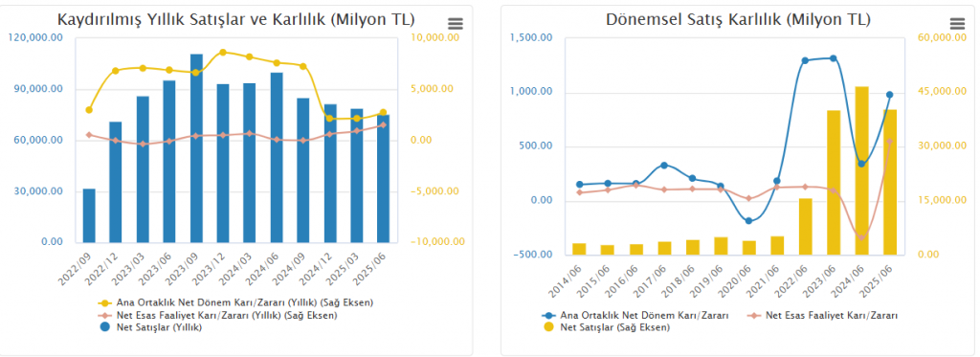Toggle Ana Ortaklık Net Dönem Karı/Zararı (Yıllık) legend
The height and width of the screenshot is (357, 980).
[x=235, y=303]
